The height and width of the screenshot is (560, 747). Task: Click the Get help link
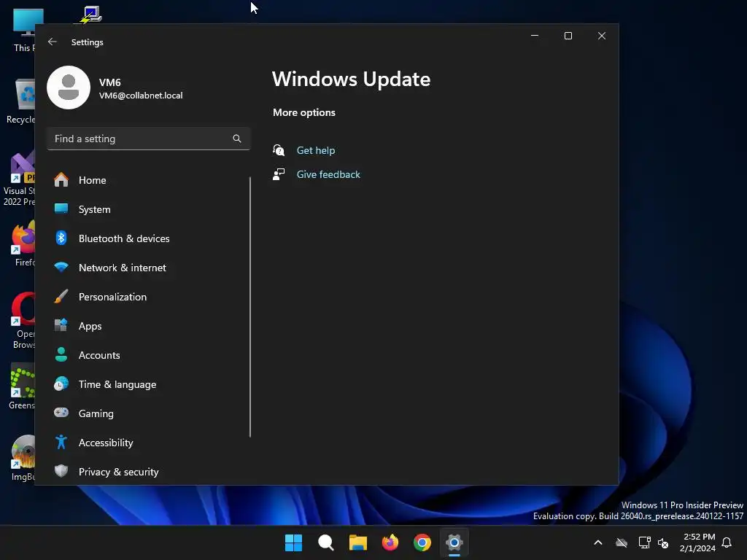(316, 150)
